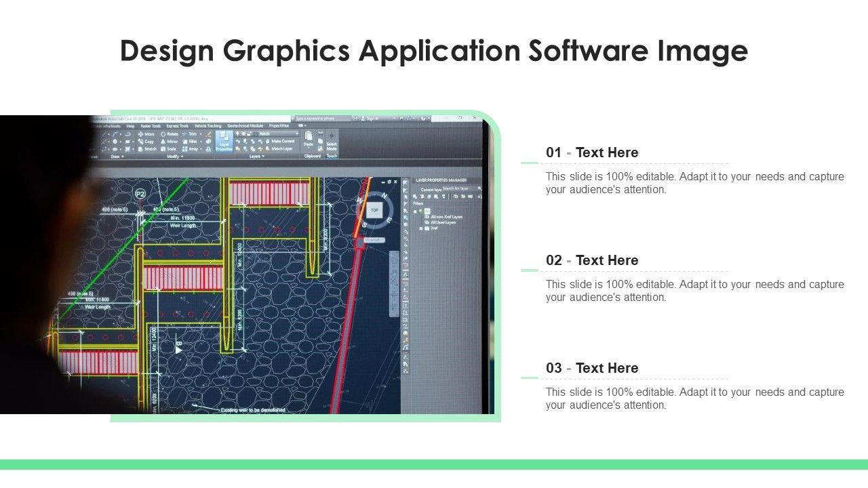Click the Layer Properties icon in the ribbon
The height and width of the screenshot is (488, 868).
(224, 140)
